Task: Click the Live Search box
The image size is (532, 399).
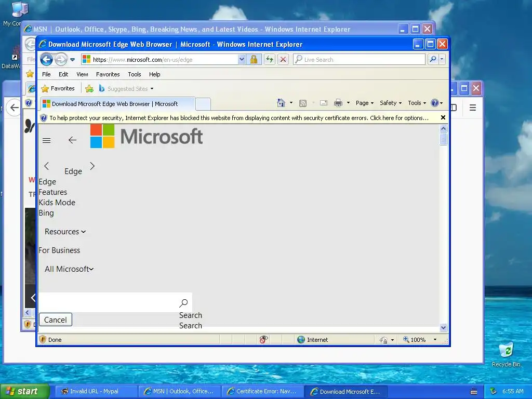Action: tap(359, 60)
